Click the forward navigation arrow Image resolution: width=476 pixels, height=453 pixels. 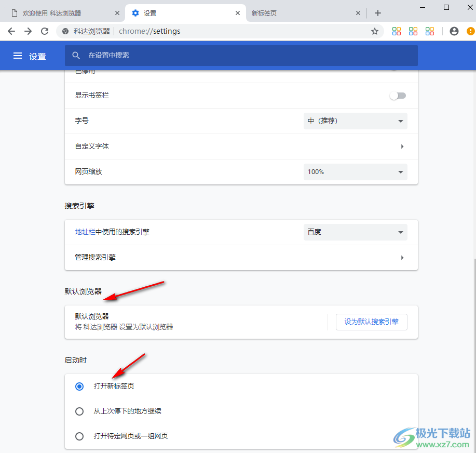coord(28,31)
